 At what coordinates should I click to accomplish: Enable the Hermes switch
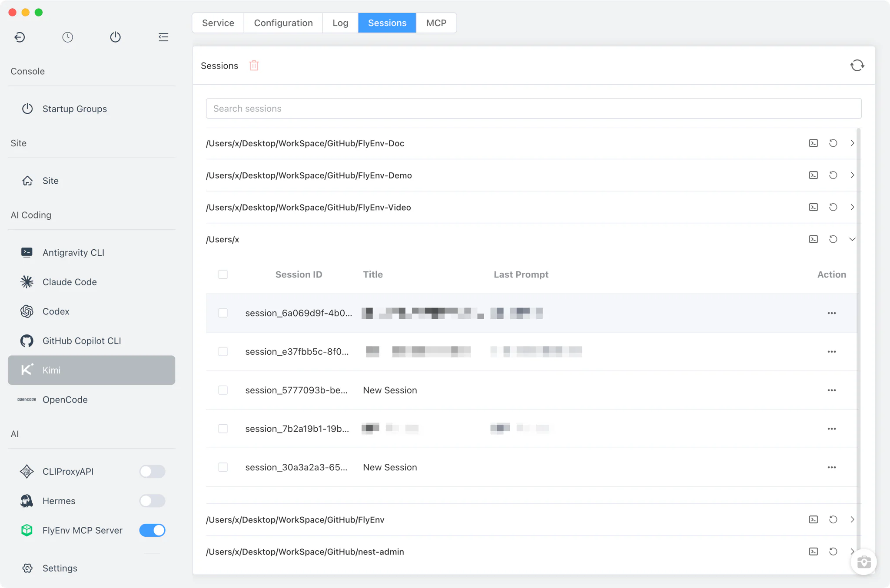point(152,501)
